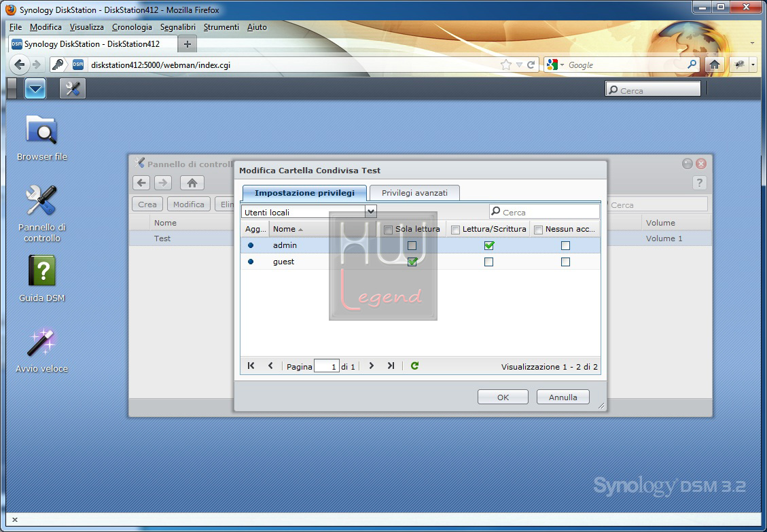Cancel the dialog with Annulla

563,397
